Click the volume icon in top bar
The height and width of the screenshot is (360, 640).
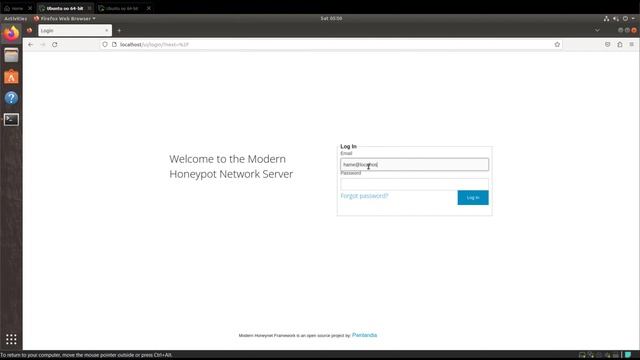pyautogui.click(x=616, y=18)
